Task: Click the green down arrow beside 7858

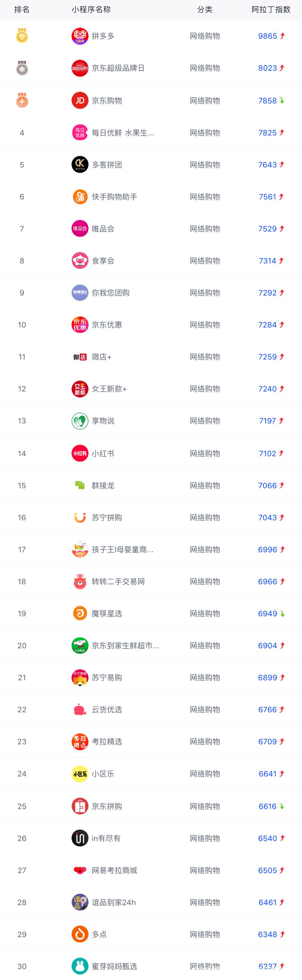Action: (x=282, y=101)
